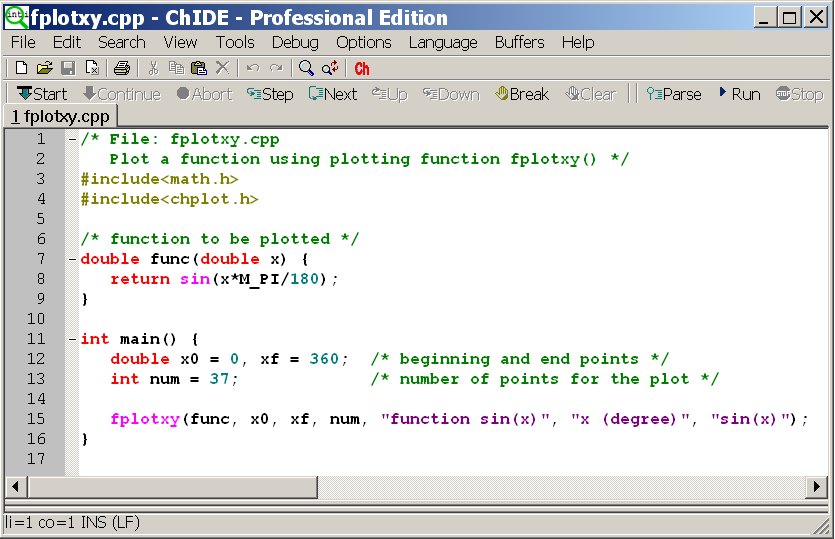Image resolution: width=835 pixels, height=539 pixels.
Task: Click line number 8 in margin
Action: pos(40,279)
